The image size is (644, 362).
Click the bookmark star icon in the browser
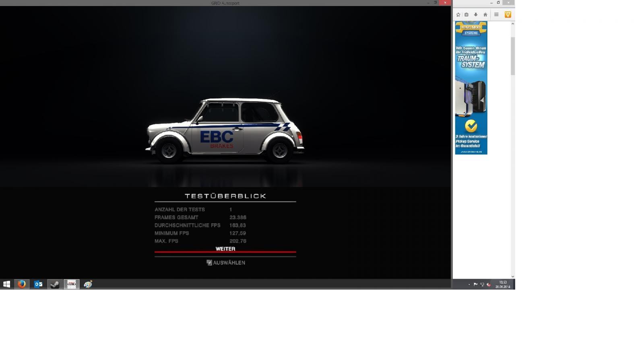tap(458, 14)
